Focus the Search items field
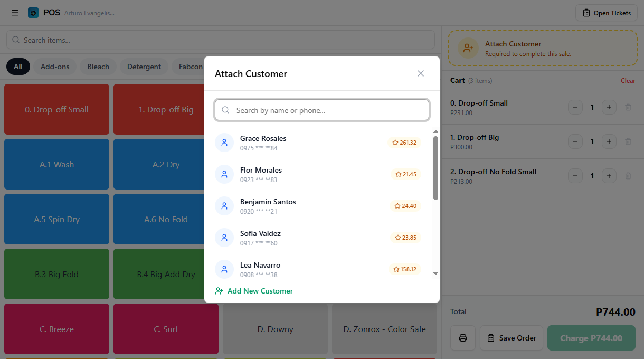 (221, 40)
